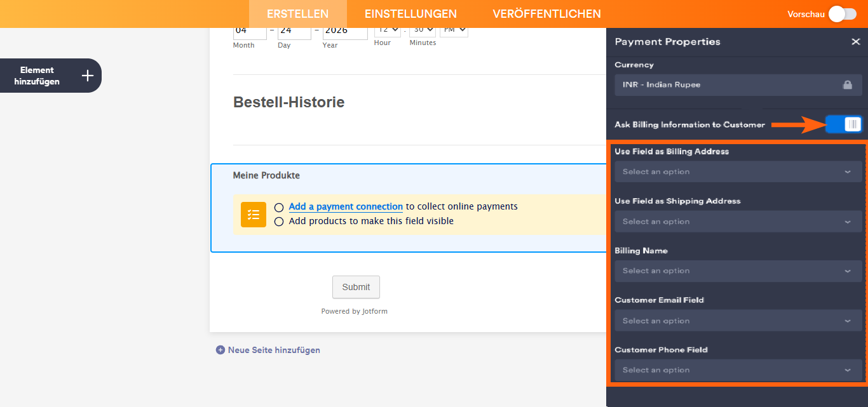Select the Add a payment connection radio button
This screenshot has height=407, width=868.
(x=279, y=206)
